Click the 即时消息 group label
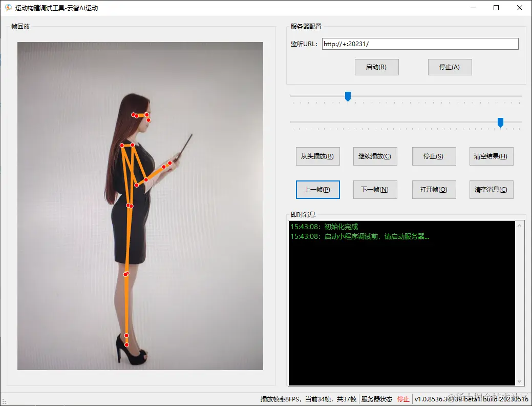This screenshot has height=406, width=532. (303, 214)
